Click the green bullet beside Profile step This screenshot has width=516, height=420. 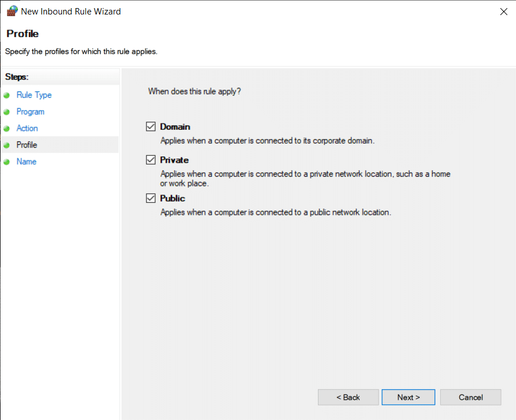click(6, 145)
